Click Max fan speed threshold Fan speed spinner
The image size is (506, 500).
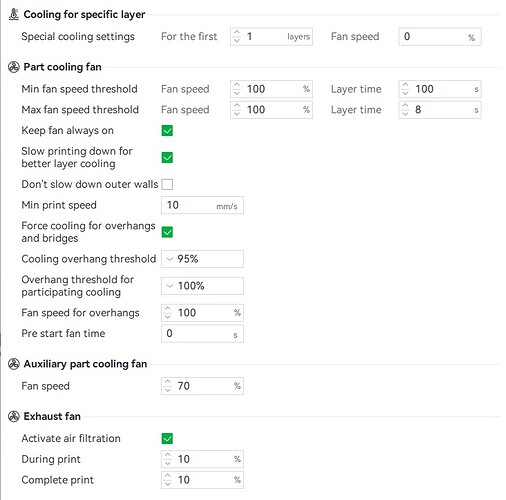[271, 110]
